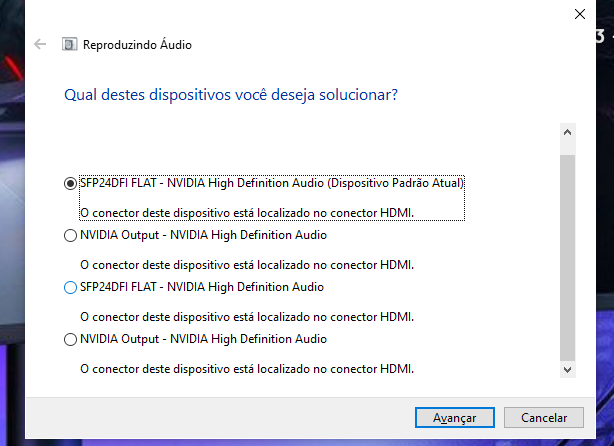Select the second SFP24DFI FLAT radio button
The image size is (614, 446).
pos(70,287)
